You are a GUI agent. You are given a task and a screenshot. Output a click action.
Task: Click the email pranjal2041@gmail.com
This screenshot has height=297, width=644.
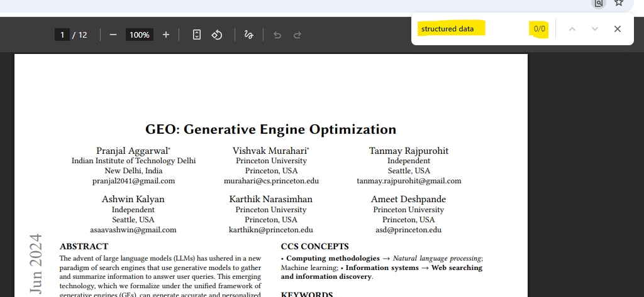(133, 181)
